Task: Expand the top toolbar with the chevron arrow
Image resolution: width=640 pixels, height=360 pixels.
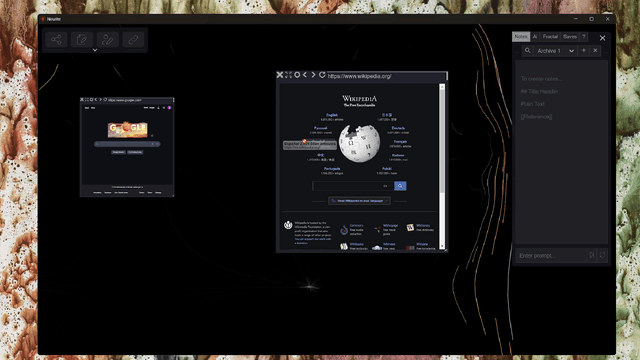Action: click(x=95, y=50)
